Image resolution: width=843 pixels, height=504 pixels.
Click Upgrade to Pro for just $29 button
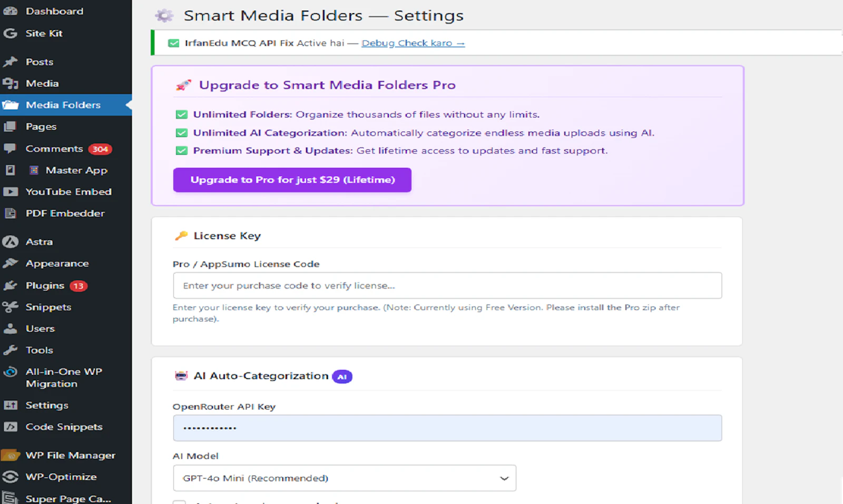coord(292,180)
